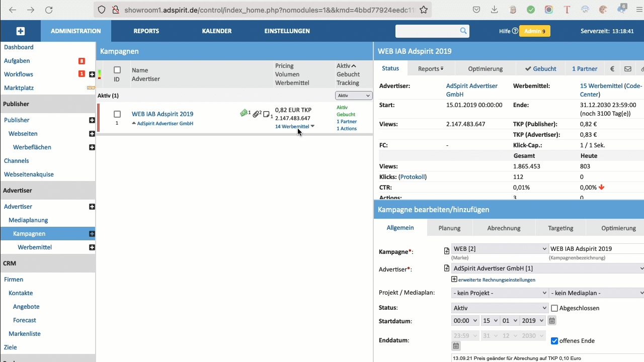The width and height of the screenshot is (644, 362).
Task: Open the Hilfe question mark icon
Action: click(515, 31)
